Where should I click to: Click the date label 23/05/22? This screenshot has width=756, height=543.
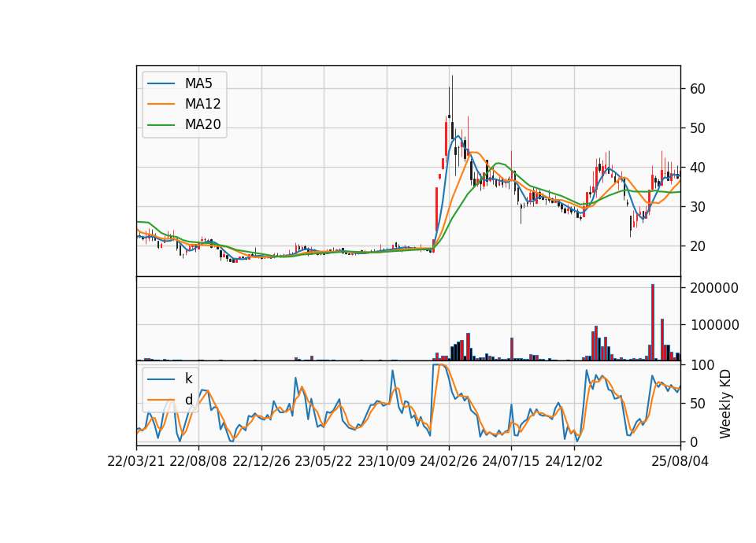(324, 462)
